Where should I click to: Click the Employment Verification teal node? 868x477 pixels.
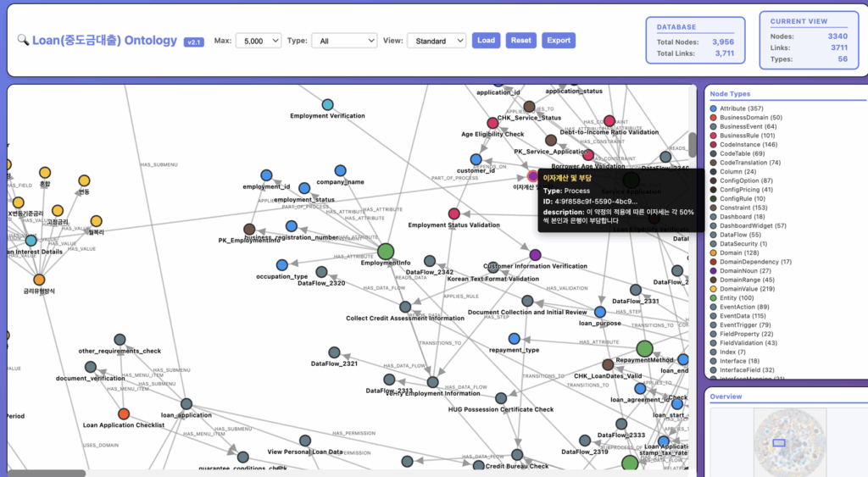tap(327, 104)
